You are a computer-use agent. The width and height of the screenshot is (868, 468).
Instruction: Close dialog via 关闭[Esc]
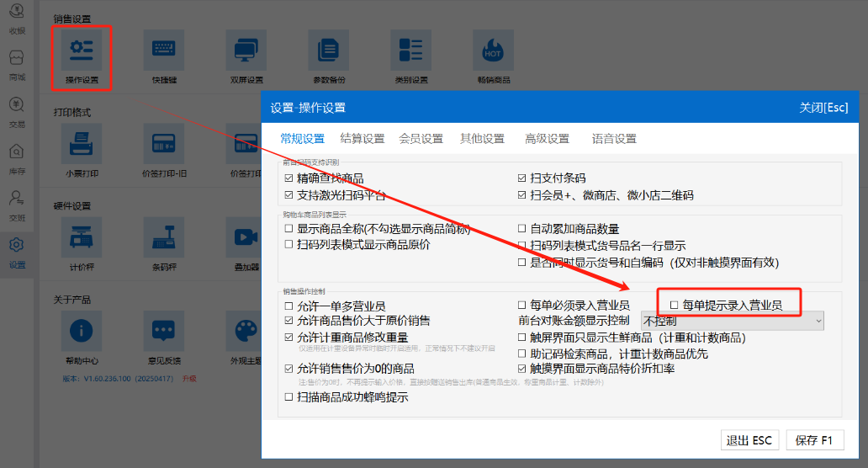823,108
